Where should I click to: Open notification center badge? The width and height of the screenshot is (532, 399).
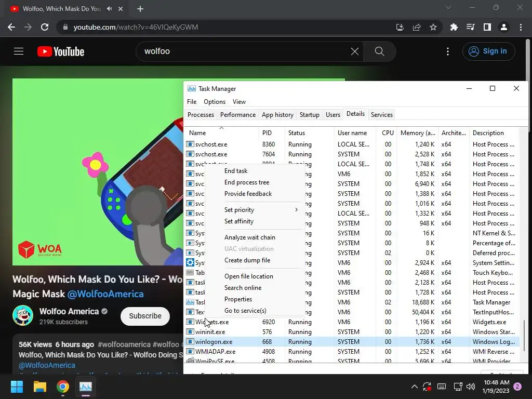517,387
